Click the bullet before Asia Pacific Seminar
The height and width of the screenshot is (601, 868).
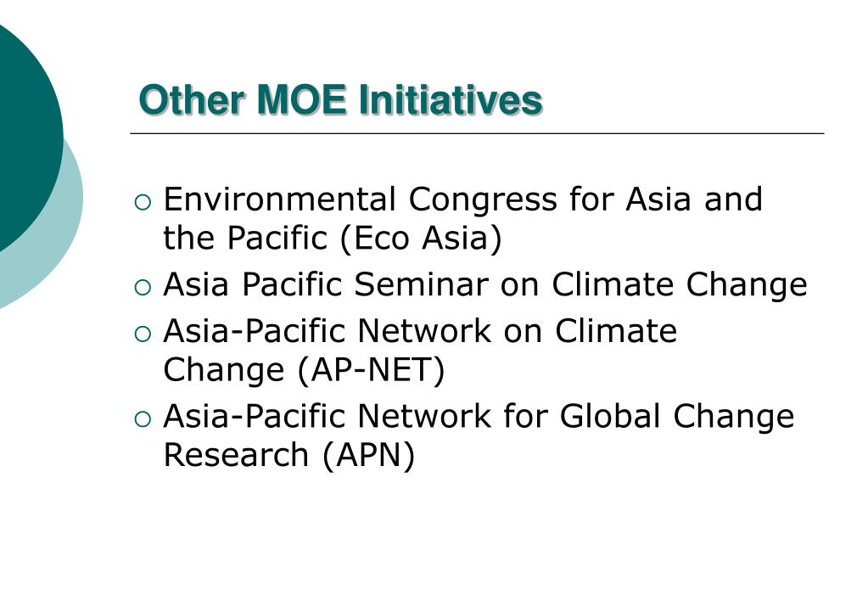143,287
